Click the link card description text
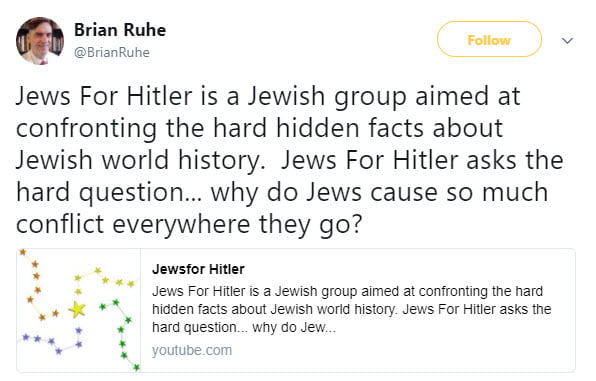The image size is (596, 381). click(352, 309)
